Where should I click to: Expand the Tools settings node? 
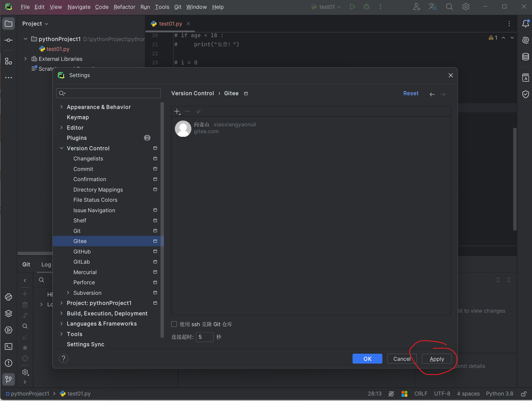pos(62,334)
